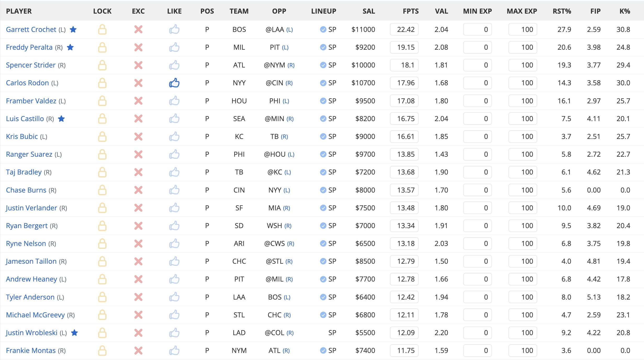This screenshot has height=360, width=644.
Task: Like Ryne Nelson thumbs-up icon
Action: [174, 244]
